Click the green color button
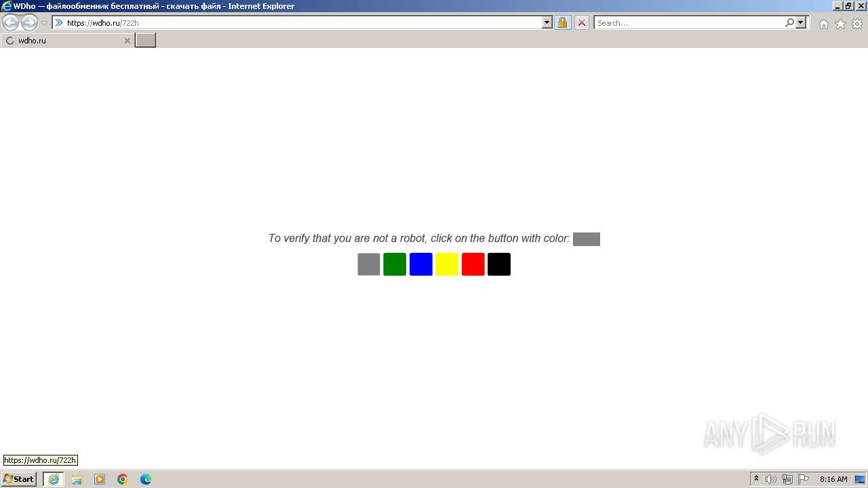The height and width of the screenshot is (488, 868). pos(395,264)
